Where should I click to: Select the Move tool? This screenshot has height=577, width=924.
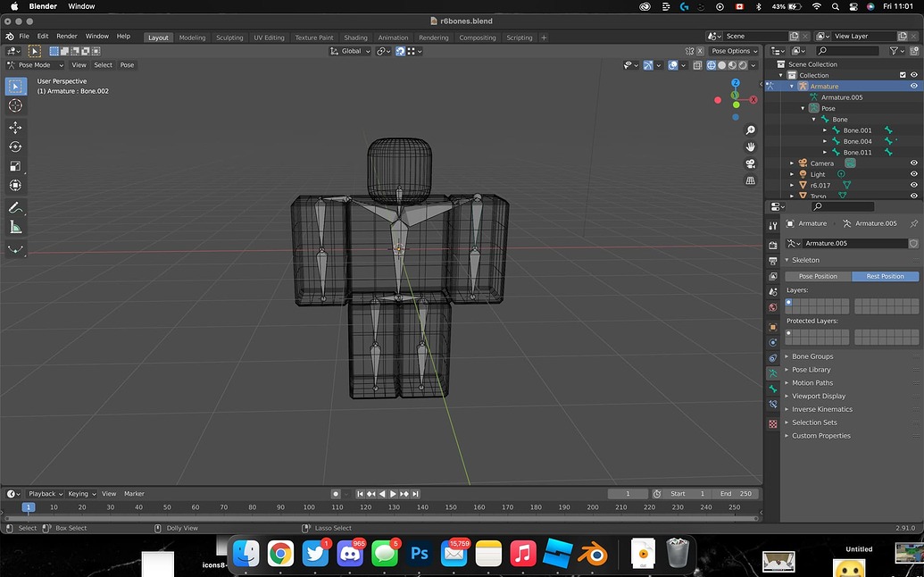15,128
